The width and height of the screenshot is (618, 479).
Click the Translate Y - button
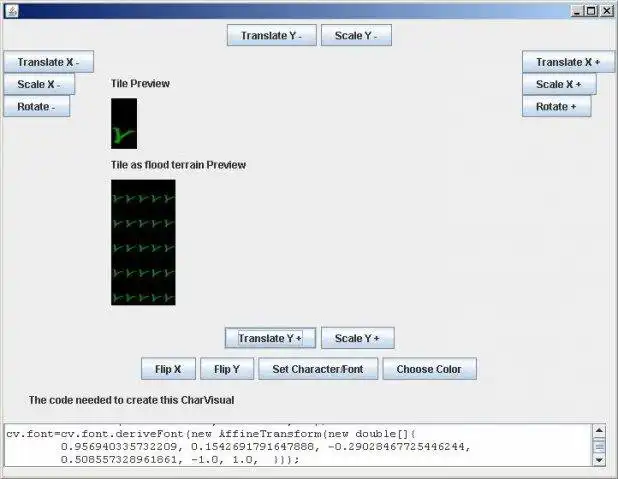(x=272, y=35)
